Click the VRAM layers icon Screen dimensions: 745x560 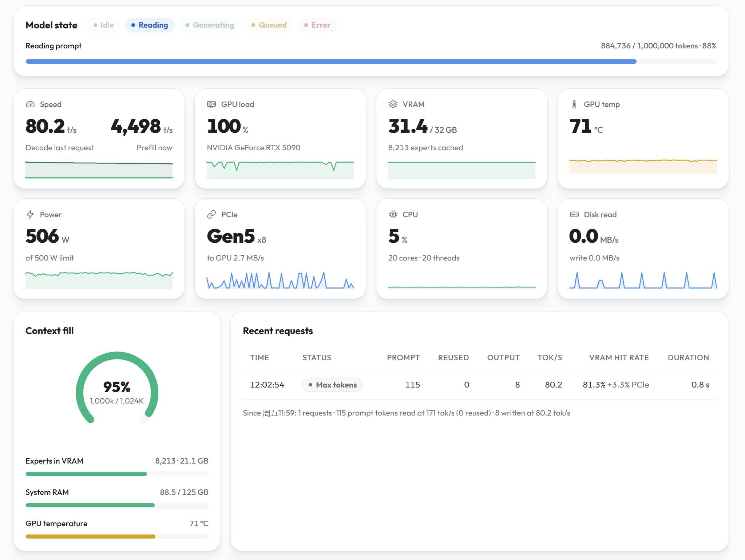(393, 104)
